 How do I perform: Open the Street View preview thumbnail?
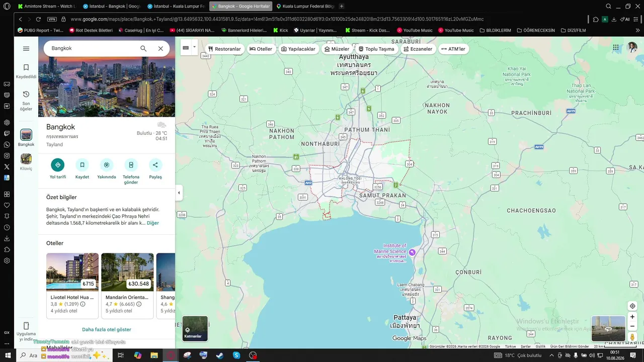click(608, 328)
